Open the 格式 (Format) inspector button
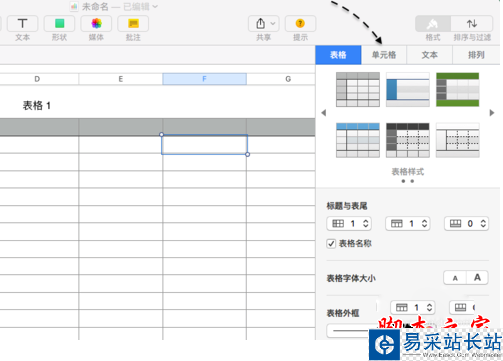503x361 pixels. (x=433, y=24)
